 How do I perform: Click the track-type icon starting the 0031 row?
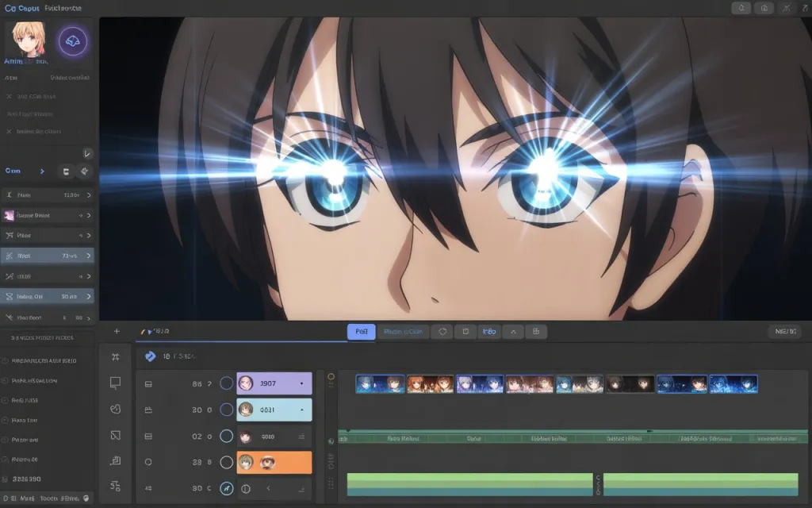coord(148,410)
